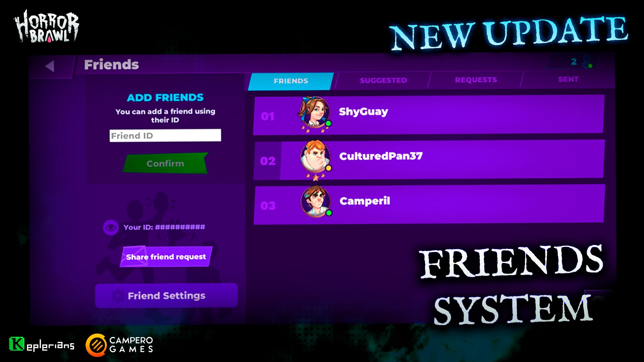Select the Friend ID input field
Screen dimensions: 644x362
click(166, 136)
